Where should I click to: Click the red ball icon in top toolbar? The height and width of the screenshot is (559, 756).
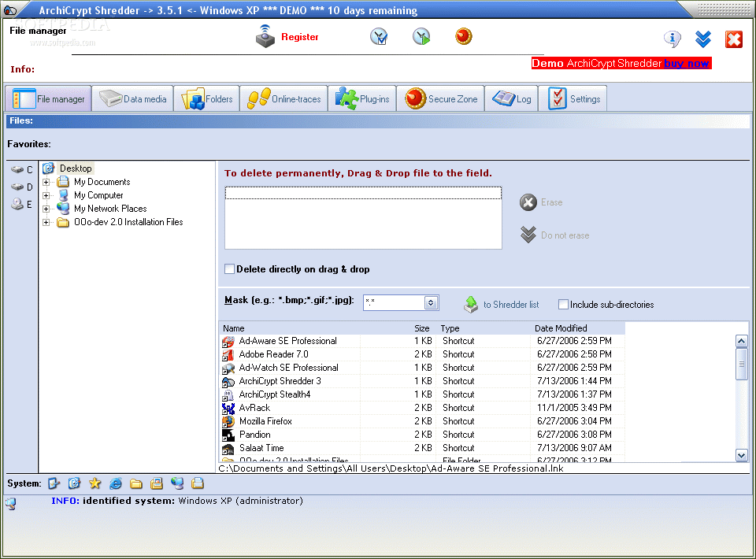pyautogui.click(x=464, y=37)
